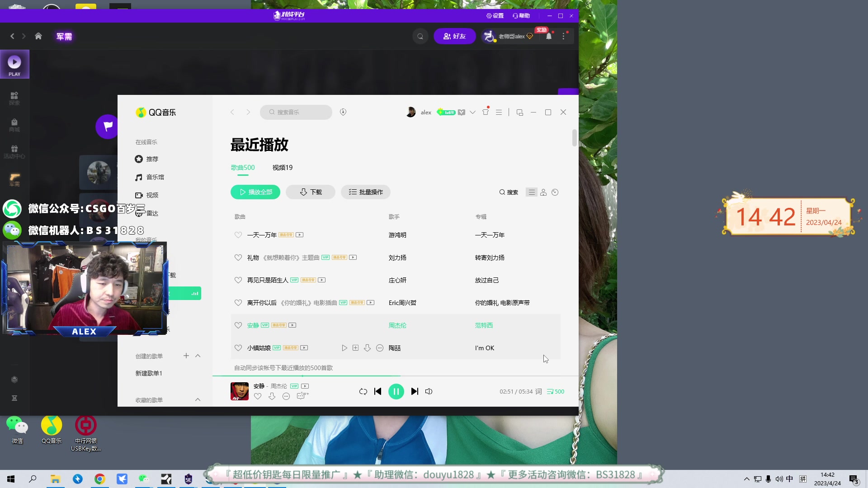The width and height of the screenshot is (868, 488).
Task: Click the now-playing album cover thumbnail
Action: point(240,391)
